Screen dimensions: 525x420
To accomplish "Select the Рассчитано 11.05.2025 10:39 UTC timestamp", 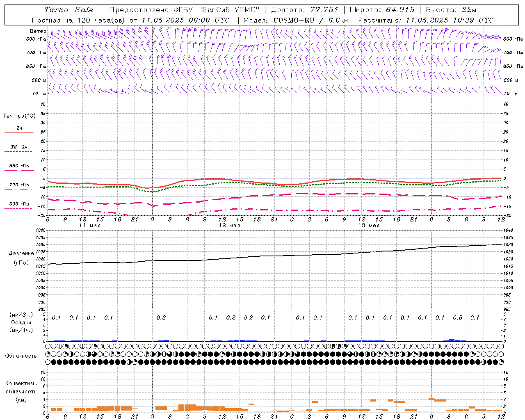I will [426, 20].
